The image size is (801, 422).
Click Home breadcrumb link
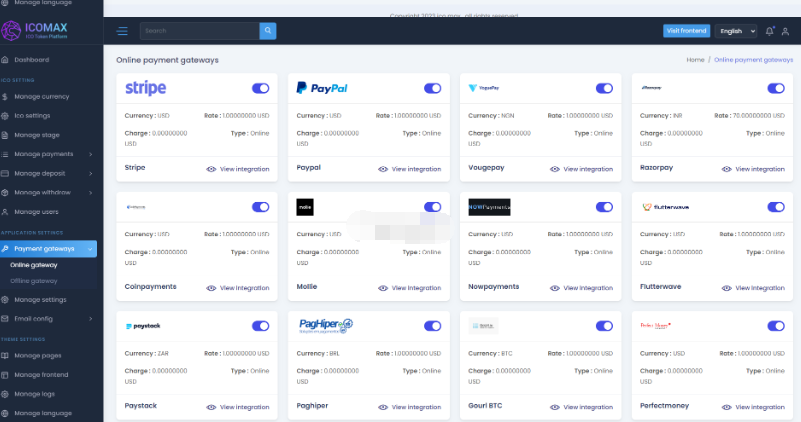tap(695, 60)
